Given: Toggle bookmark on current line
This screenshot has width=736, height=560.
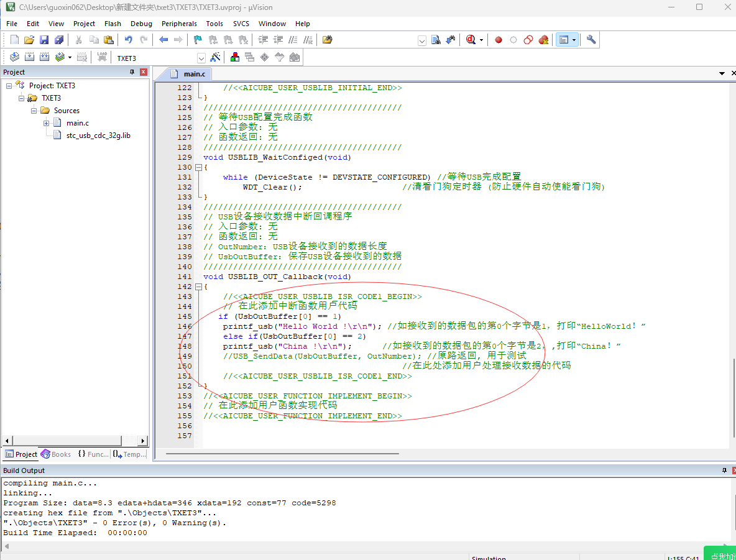Looking at the screenshot, I should 198,40.
